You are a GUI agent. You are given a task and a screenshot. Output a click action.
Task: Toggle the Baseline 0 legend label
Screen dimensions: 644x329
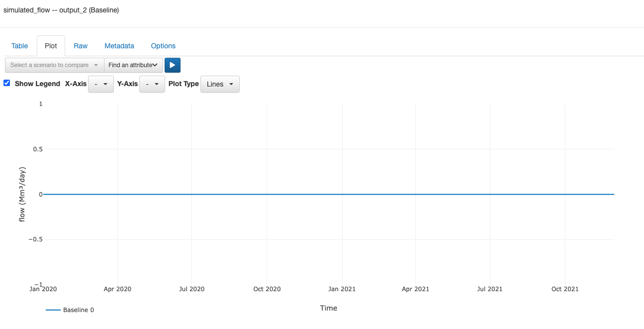79,310
